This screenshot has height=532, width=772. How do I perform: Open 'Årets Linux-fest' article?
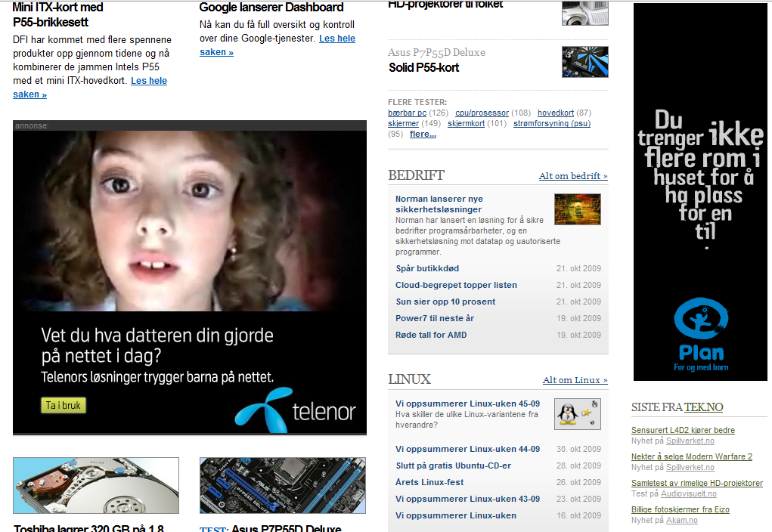[x=429, y=483]
